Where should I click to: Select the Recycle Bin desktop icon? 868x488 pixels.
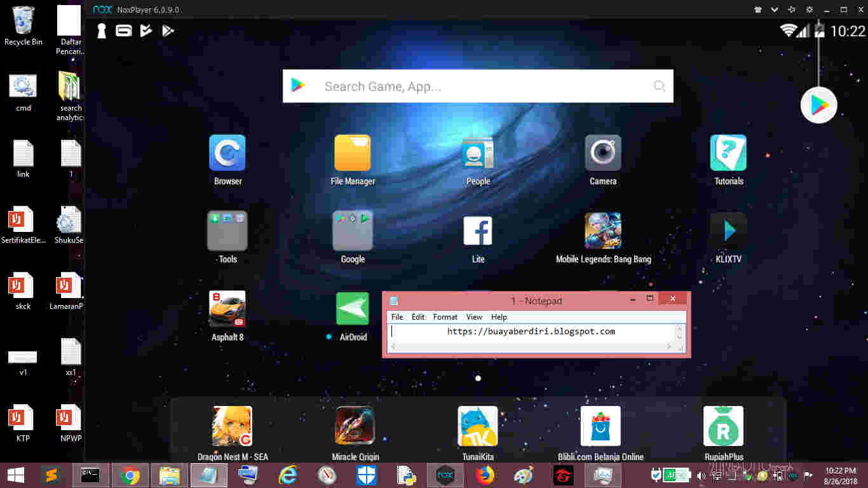pos(24,25)
